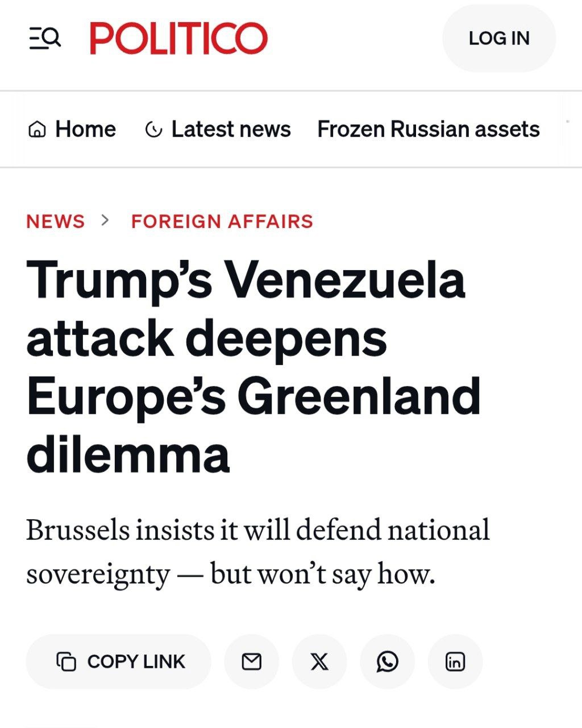
Task: Click the LOG IN button
Action: click(x=498, y=38)
